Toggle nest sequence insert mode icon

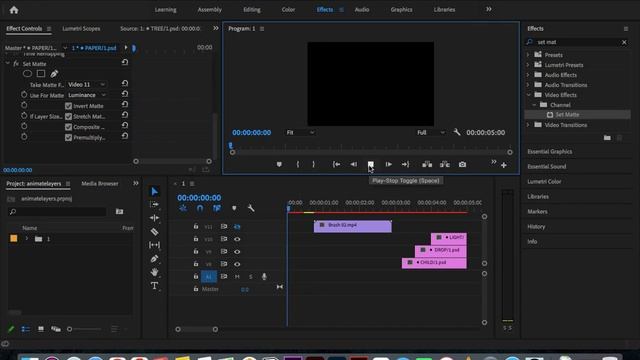click(183, 208)
